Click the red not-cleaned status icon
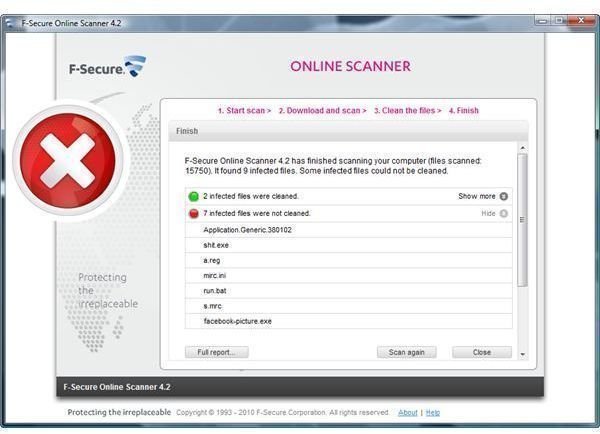The width and height of the screenshot is (600, 434). point(194,213)
